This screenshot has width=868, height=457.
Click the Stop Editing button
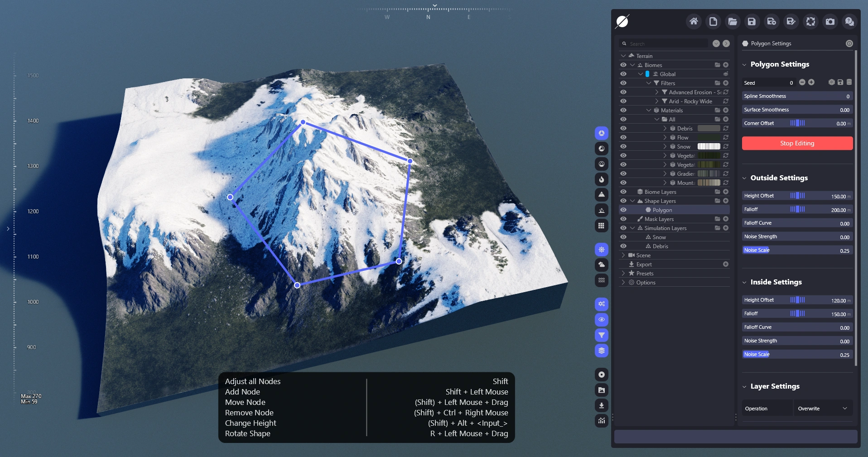point(797,143)
